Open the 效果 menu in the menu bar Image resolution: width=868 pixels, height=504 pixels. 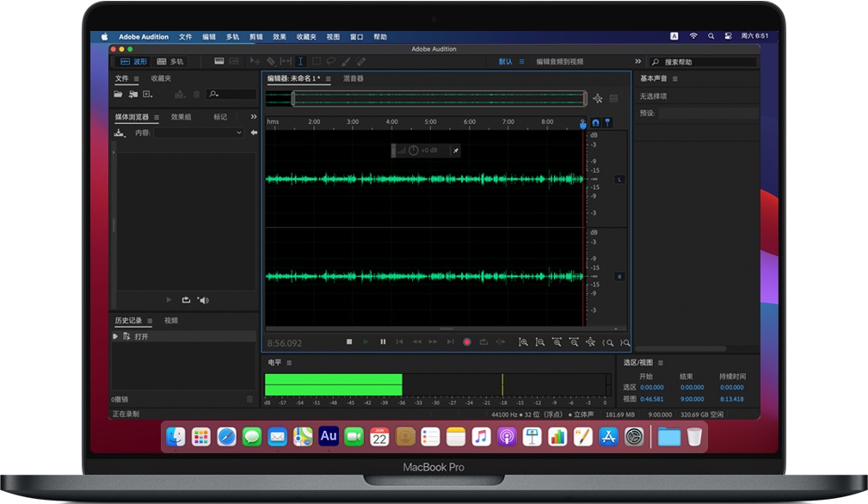pos(279,37)
